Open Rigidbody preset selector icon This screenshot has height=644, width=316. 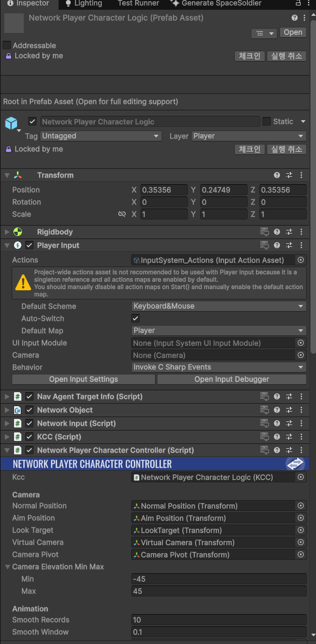click(289, 232)
